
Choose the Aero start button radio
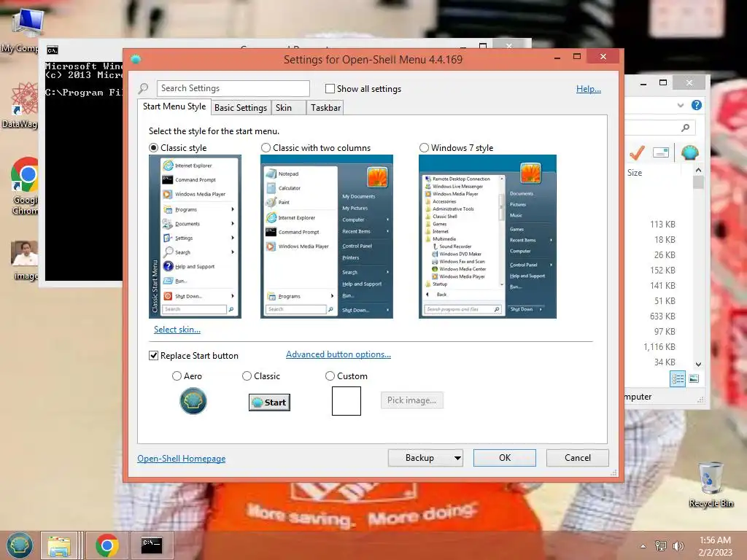pos(177,376)
